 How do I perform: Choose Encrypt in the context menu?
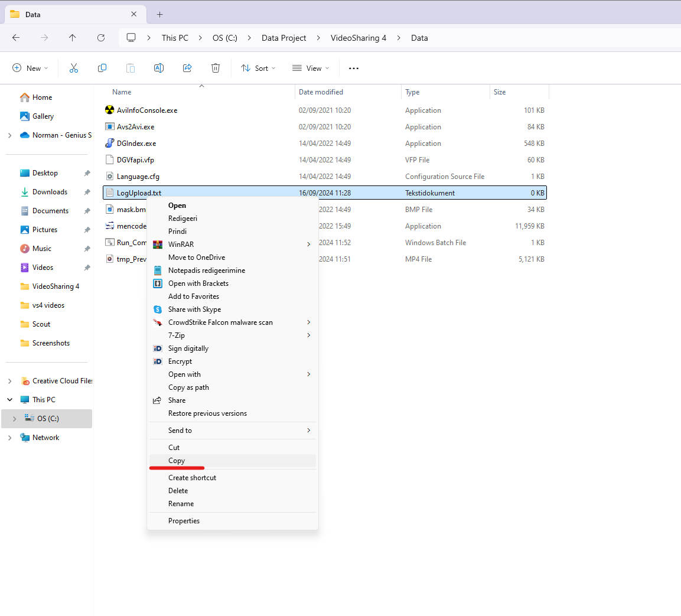click(x=232, y=361)
